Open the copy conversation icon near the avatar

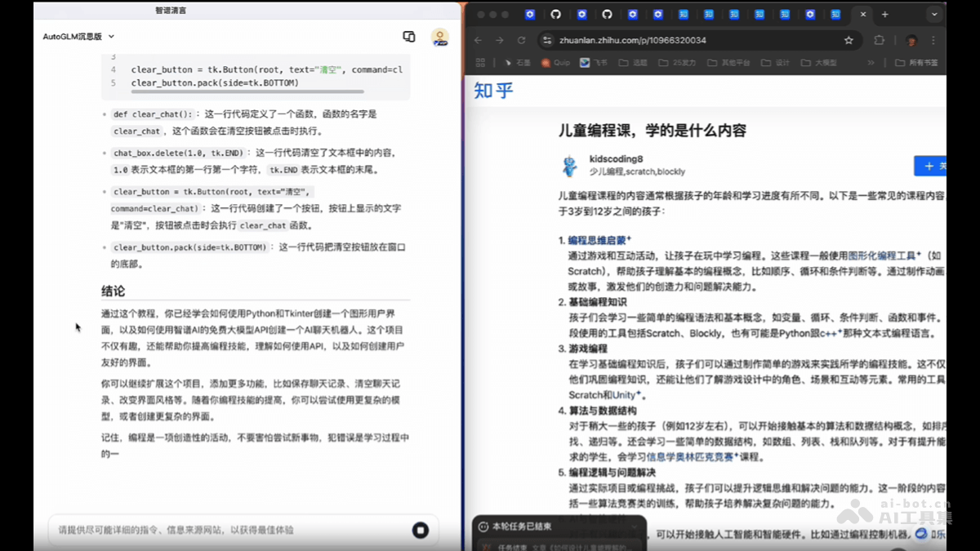pyautogui.click(x=408, y=37)
